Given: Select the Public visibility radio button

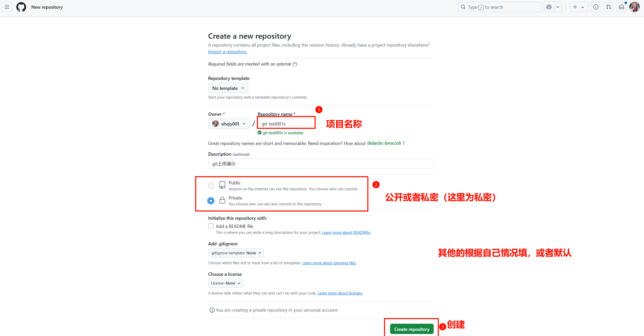Looking at the screenshot, I should click(x=211, y=186).
